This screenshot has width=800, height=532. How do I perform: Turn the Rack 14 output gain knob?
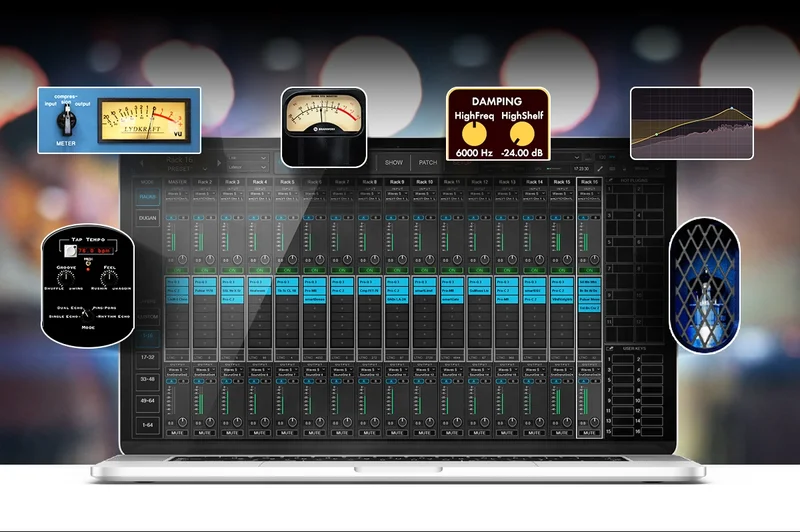(539, 422)
